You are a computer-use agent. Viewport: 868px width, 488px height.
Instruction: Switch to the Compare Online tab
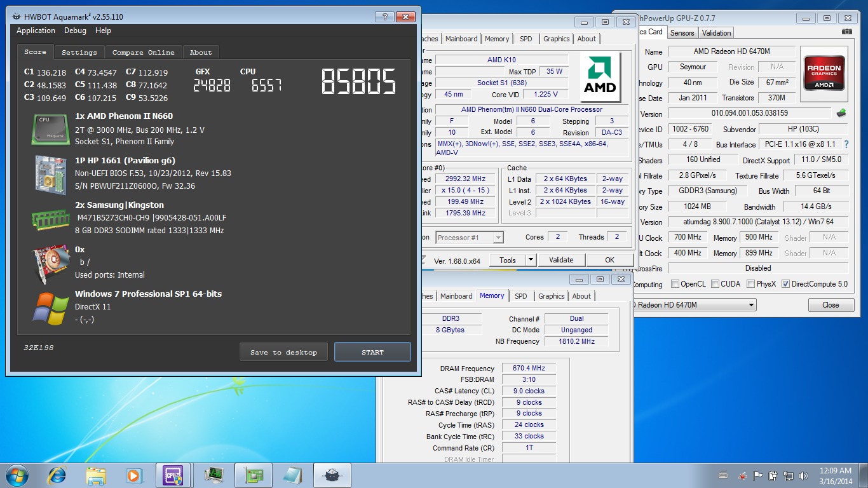pyautogui.click(x=144, y=52)
